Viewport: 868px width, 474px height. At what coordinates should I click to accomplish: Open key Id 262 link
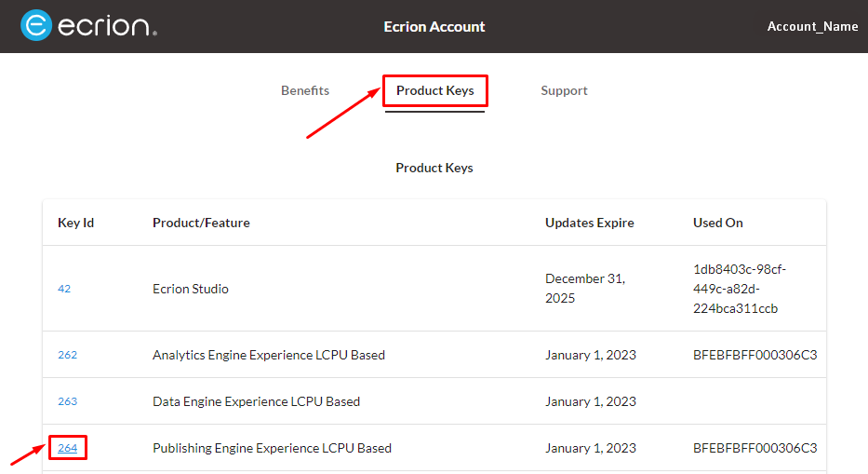(x=68, y=355)
